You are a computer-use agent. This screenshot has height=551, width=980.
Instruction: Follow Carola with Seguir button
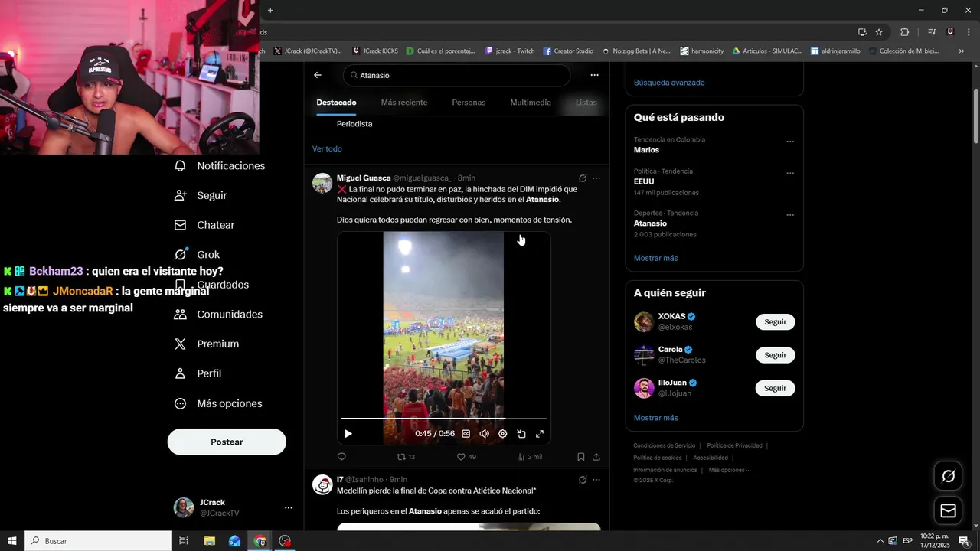click(775, 355)
